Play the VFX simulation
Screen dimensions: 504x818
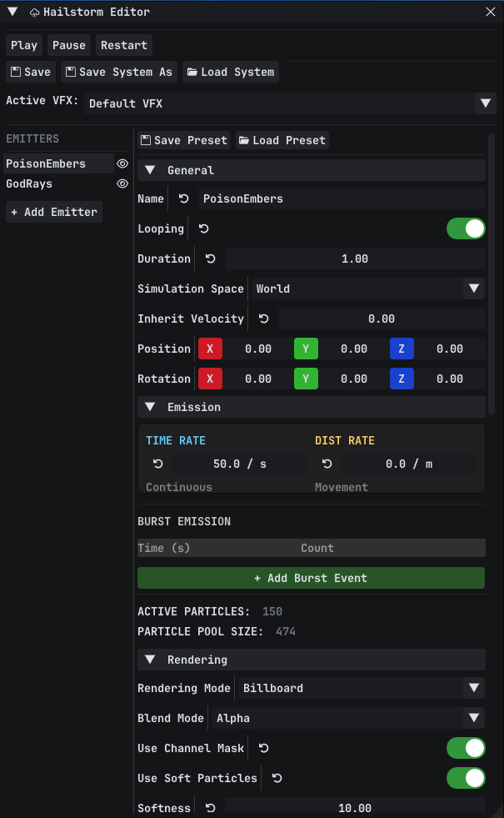tap(24, 45)
